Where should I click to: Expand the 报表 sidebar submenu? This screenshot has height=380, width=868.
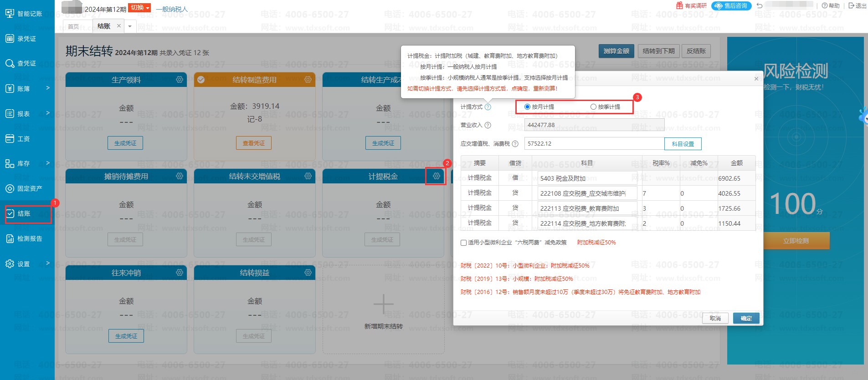tap(27, 114)
